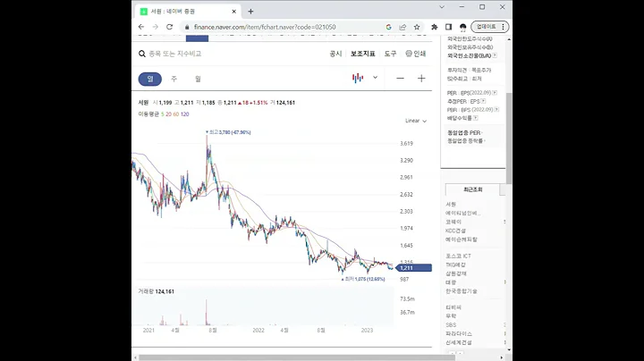Click the search magnifier icon
Image resolution: width=644 pixels, height=361 pixels.
[x=142, y=54]
